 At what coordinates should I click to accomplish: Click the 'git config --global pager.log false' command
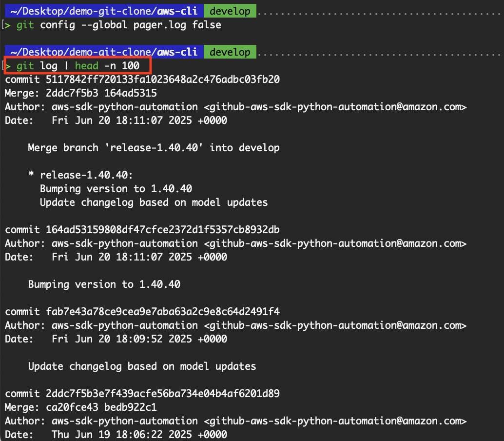[119, 25]
